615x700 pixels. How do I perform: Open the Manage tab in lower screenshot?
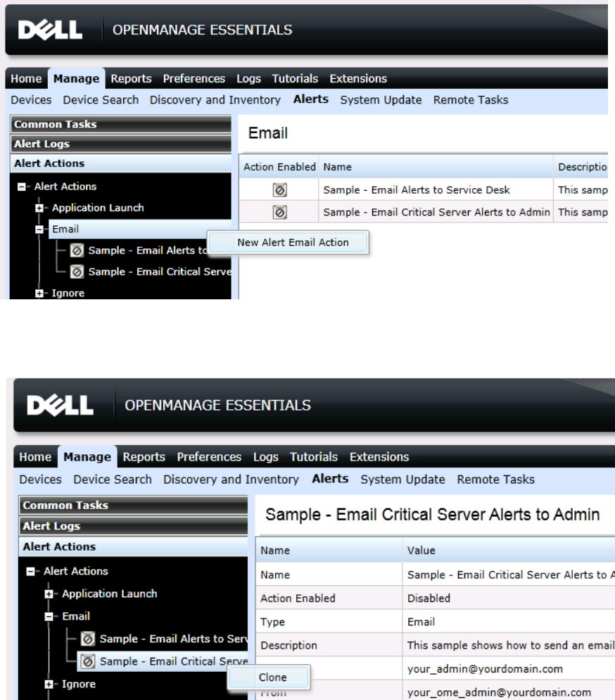(x=87, y=457)
